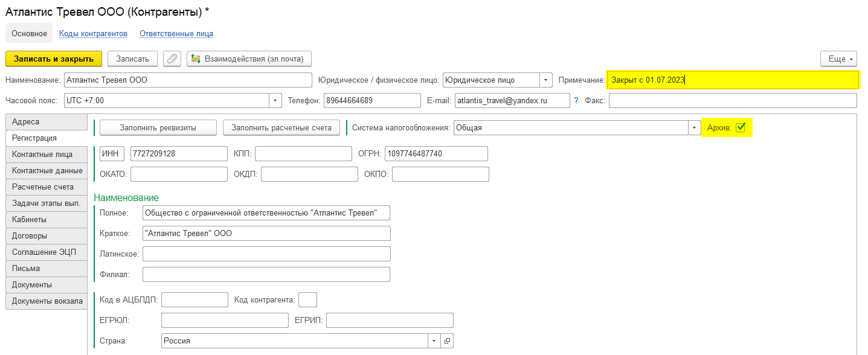Click the paperclip attachments icon

tap(172, 59)
